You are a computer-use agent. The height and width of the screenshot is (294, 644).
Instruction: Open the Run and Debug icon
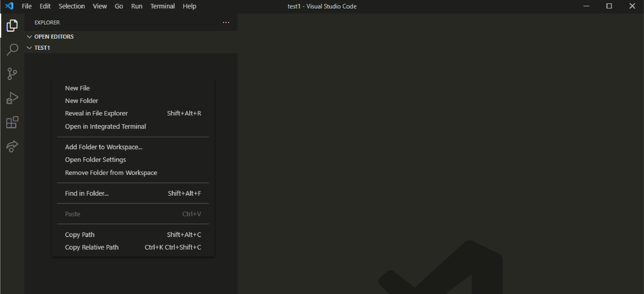pyautogui.click(x=12, y=98)
